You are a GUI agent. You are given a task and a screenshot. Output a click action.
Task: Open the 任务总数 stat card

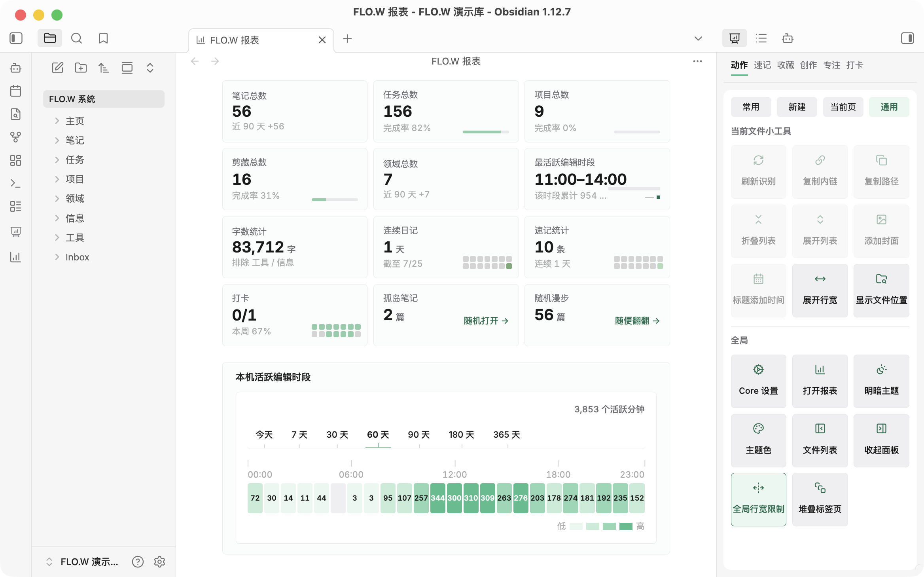point(446,111)
